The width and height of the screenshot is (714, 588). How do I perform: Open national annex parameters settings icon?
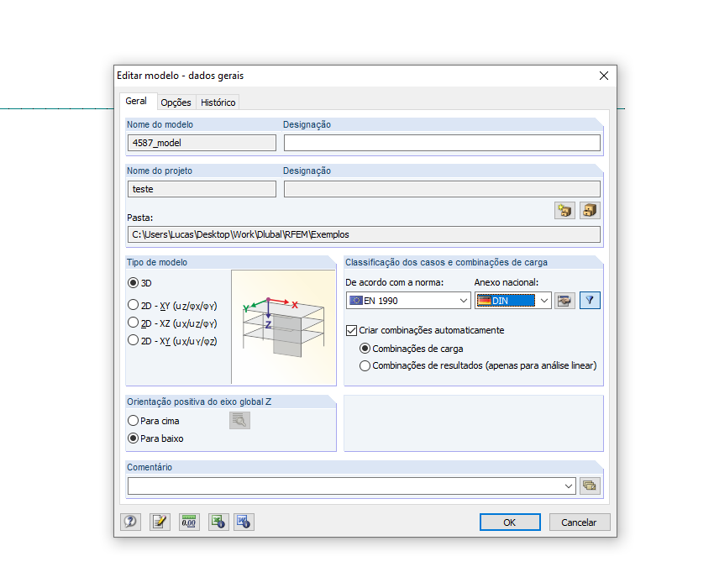(x=564, y=301)
